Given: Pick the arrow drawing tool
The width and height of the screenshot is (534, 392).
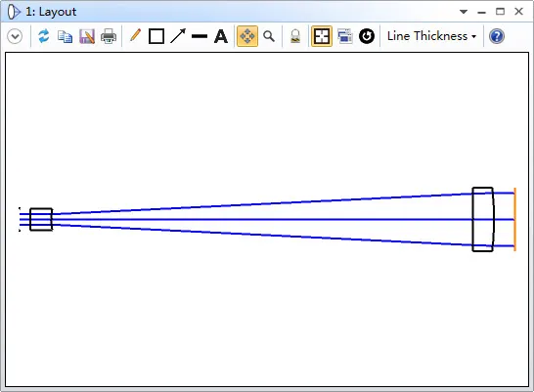Looking at the screenshot, I should coord(178,36).
